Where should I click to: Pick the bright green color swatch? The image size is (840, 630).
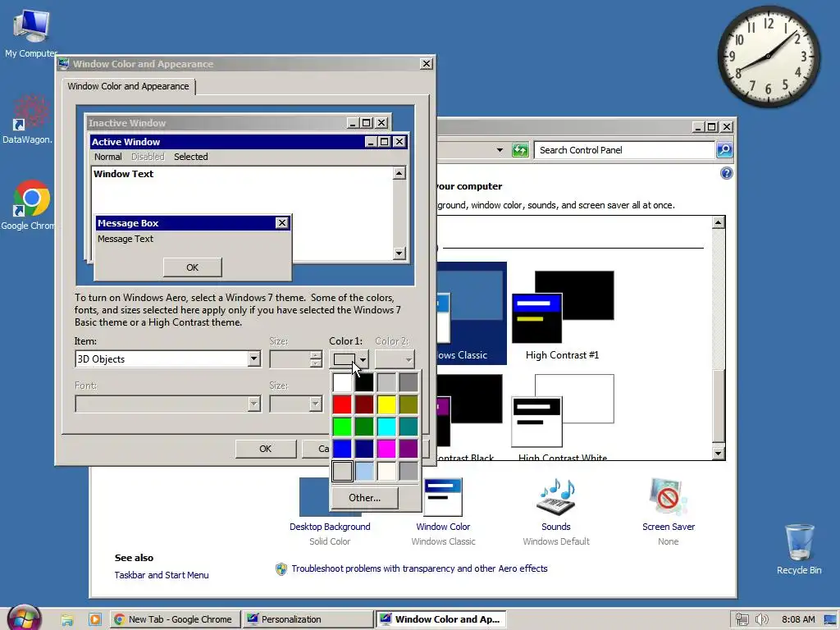point(342,427)
